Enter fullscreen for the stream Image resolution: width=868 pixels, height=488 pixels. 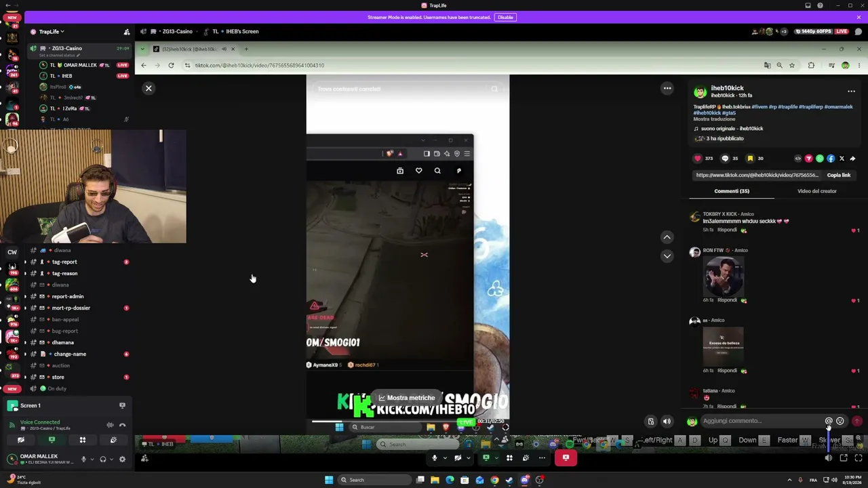pos(858,458)
